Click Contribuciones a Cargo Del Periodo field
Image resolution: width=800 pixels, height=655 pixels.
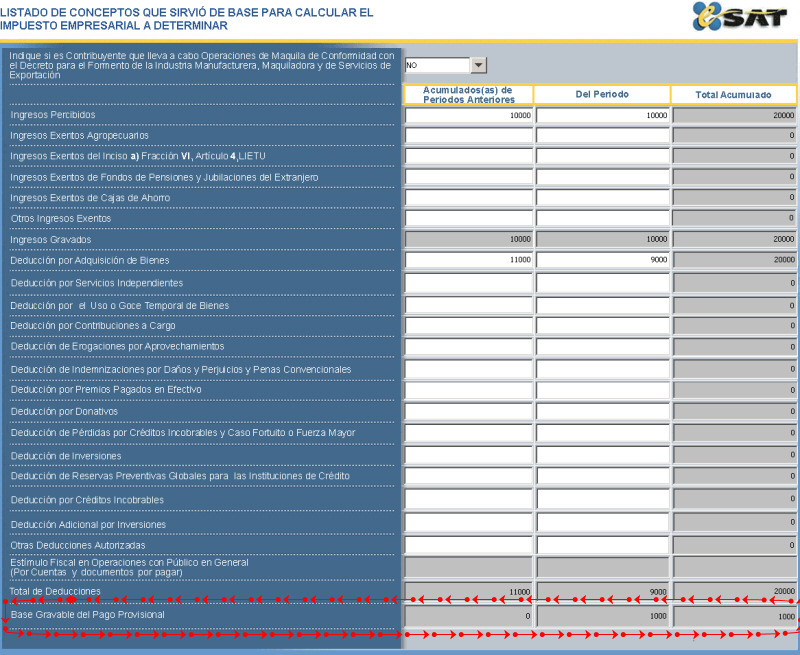pyautogui.click(x=603, y=325)
